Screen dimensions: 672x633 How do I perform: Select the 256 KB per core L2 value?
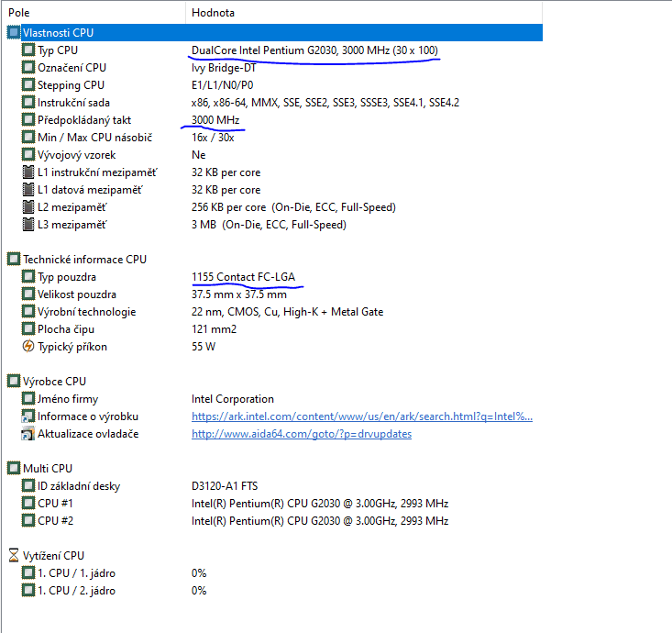(293, 207)
